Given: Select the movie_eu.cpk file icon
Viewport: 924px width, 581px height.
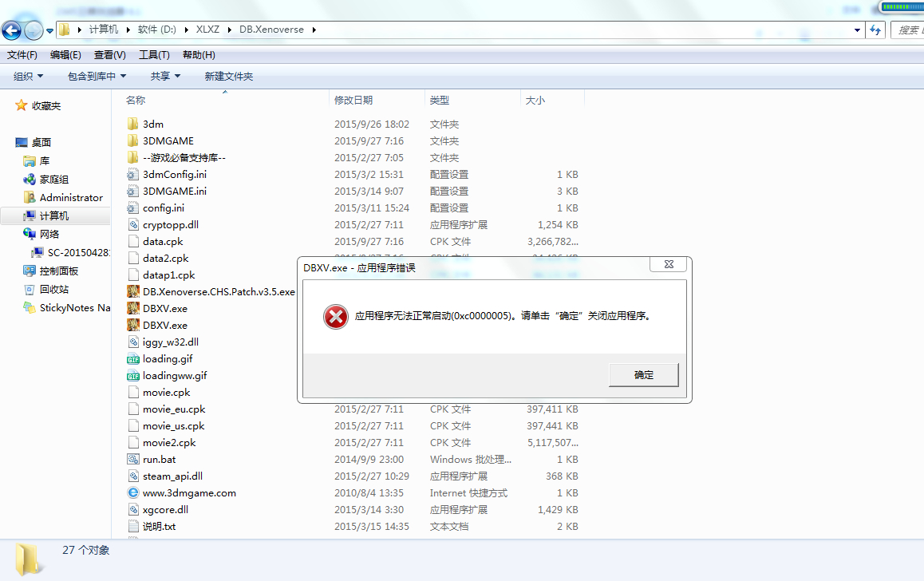Looking at the screenshot, I should point(133,409).
